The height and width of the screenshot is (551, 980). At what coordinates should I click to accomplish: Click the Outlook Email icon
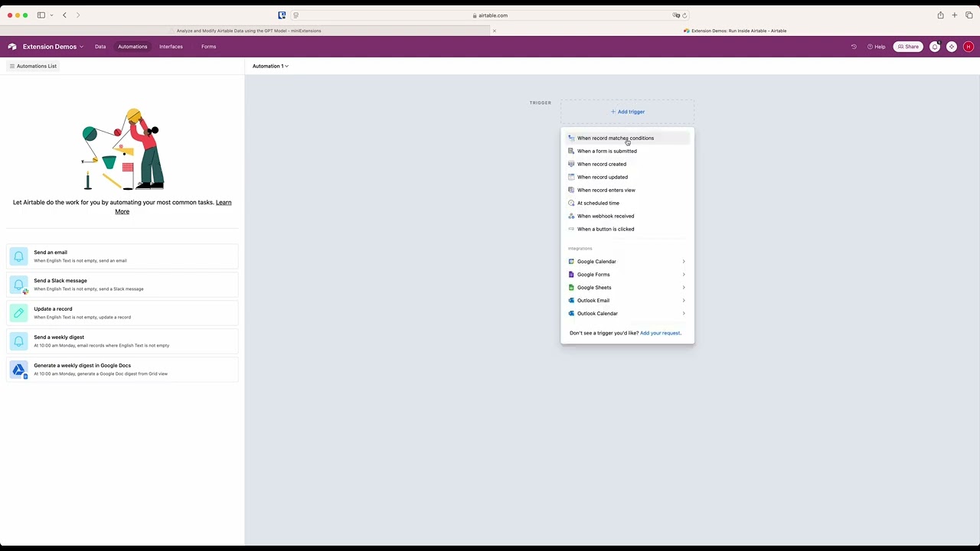pyautogui.click(x=571, y=301)
